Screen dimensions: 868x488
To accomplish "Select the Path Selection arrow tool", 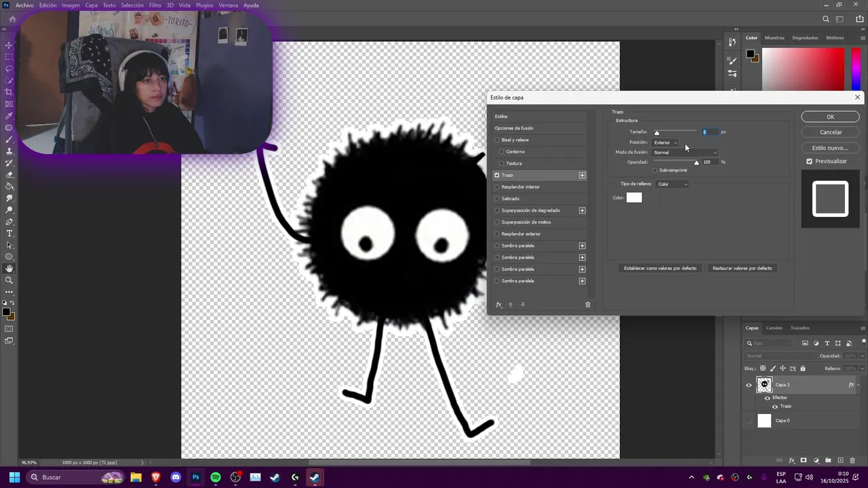I will (x=9, y=245).
